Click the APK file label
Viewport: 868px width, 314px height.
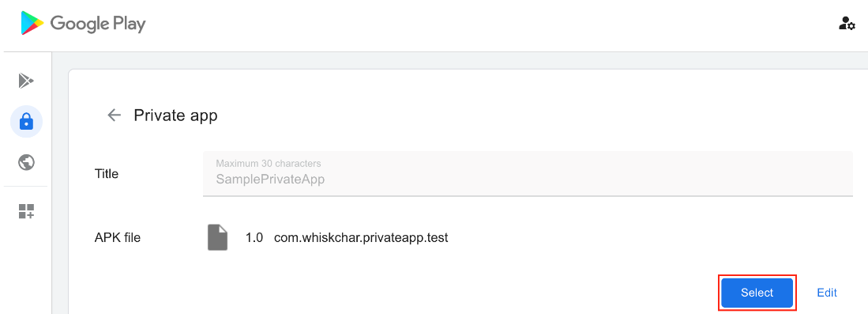click(x=118, y=238)
